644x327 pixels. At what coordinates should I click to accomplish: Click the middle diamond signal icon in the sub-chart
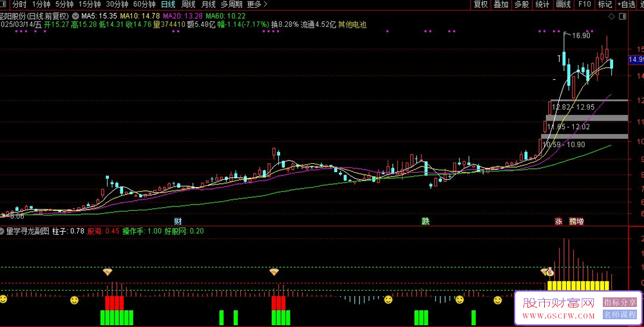click(x=274, y=272)
